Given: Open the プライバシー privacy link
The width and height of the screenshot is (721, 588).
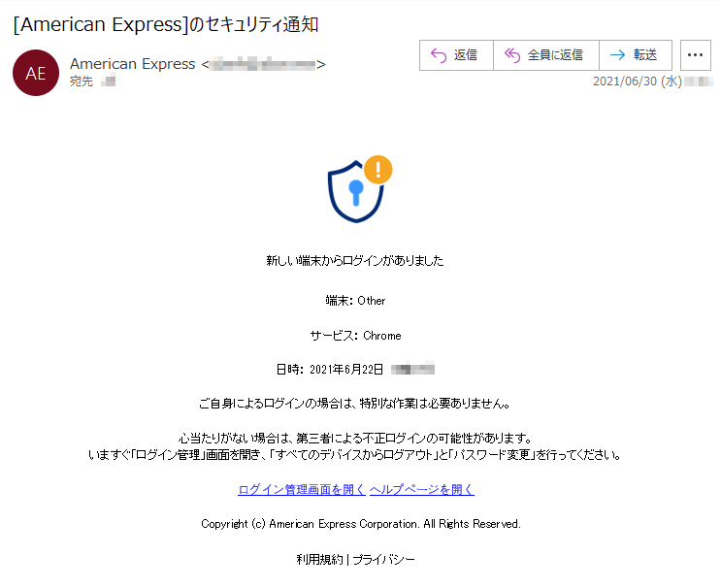Looking at the screenshot, I should (x=383, y=559).
